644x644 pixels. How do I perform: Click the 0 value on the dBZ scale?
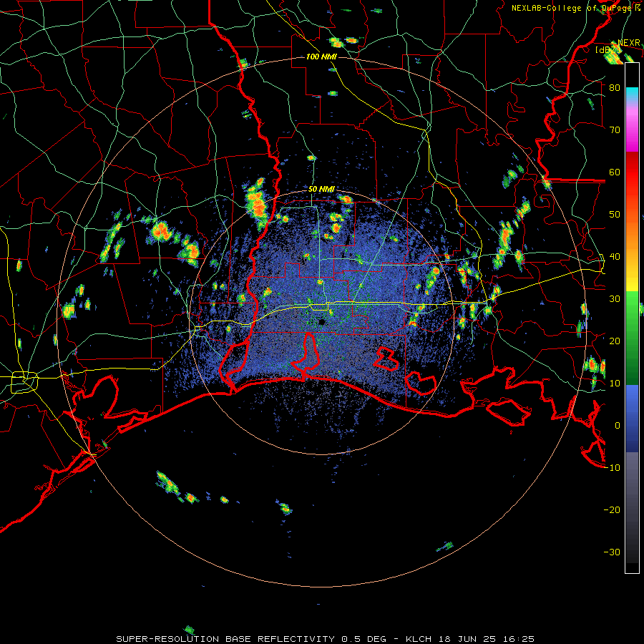(x=618, y=426)
